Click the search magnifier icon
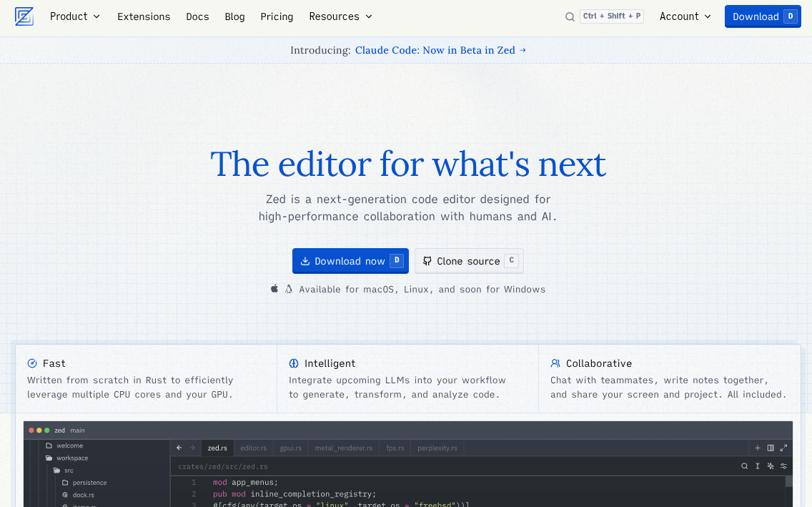This screenshot has height=507, width=812. 570,16
